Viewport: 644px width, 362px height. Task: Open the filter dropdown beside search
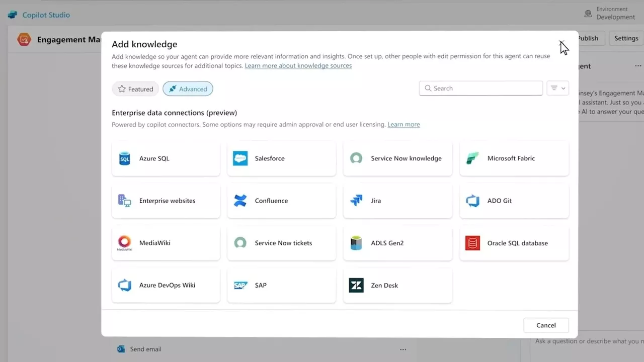click(x=557, y=88)
